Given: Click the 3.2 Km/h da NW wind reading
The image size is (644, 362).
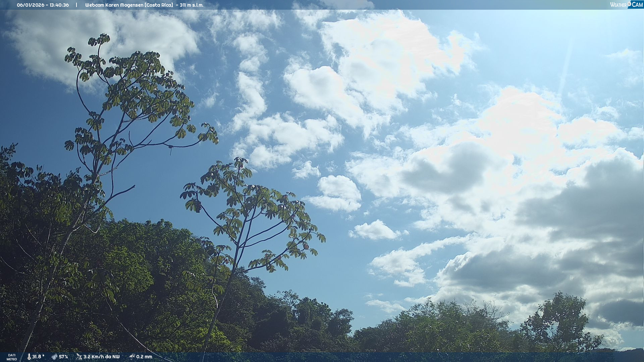Looking at the screenshot, I should [101, 357].
